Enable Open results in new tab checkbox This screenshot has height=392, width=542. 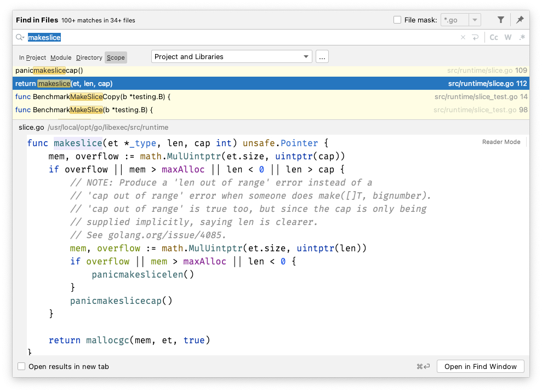(21, 366)
